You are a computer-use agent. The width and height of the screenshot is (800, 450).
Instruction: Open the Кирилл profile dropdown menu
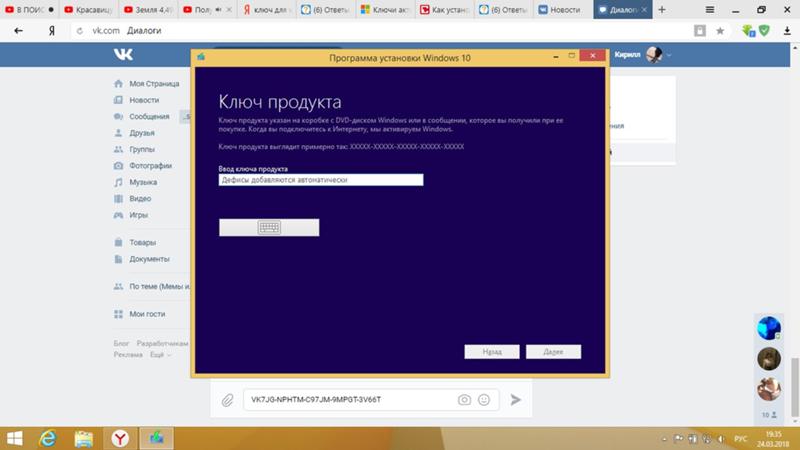click(643, 55)
